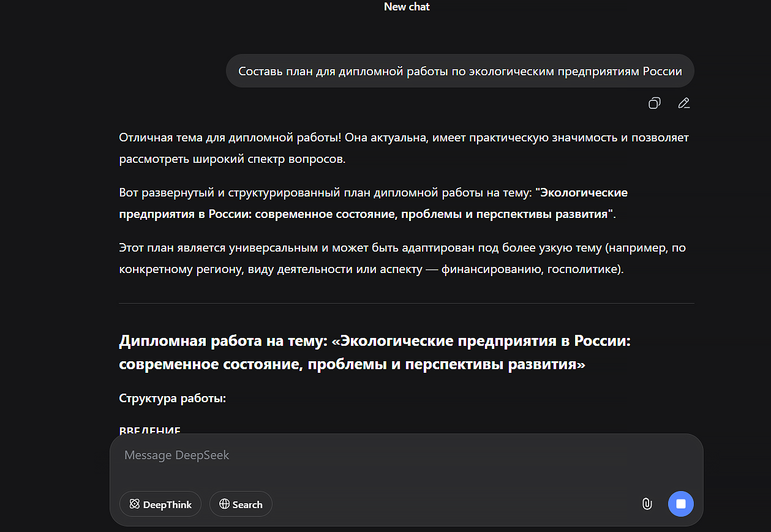The image size is (771, 532).
Task: Stop the response generation
Action: tap(680, 504)
